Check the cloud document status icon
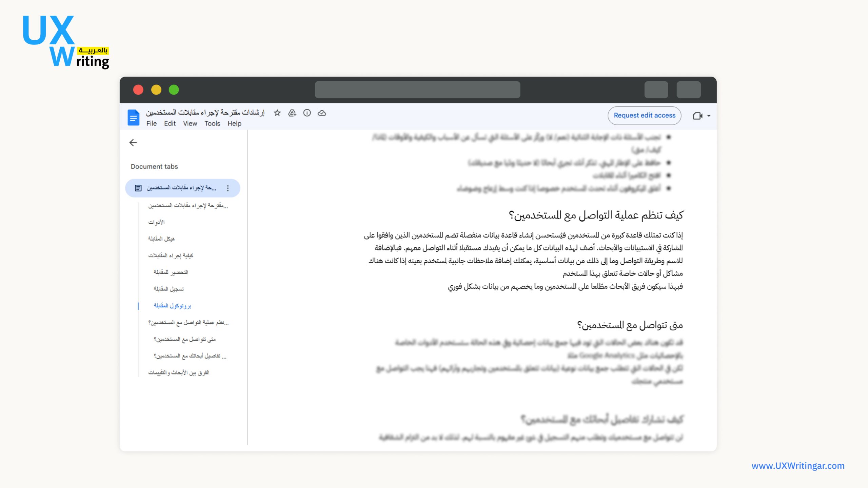Image resolution: width=868 pixels, height=488 pixels. tap(322, 113)
